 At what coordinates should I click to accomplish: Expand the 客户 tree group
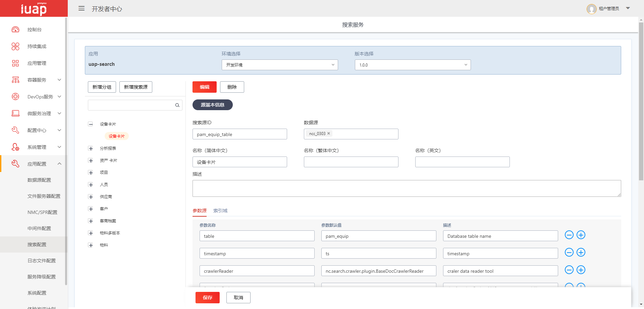(91, 209)
